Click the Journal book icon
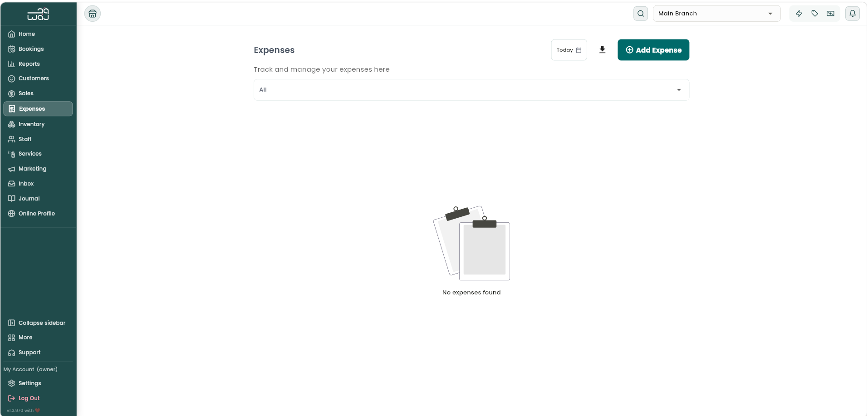Screen dimensions: 868x416 coord(12,199)
